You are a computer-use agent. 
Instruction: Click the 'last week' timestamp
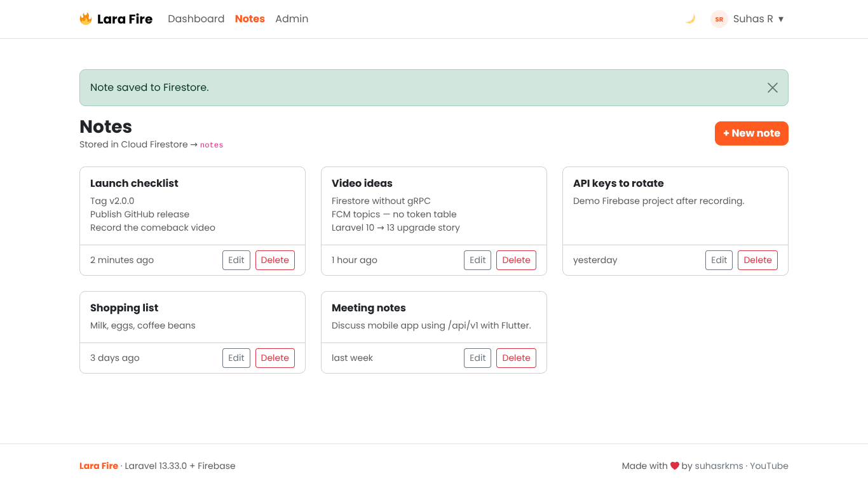[x=352, y=358]
